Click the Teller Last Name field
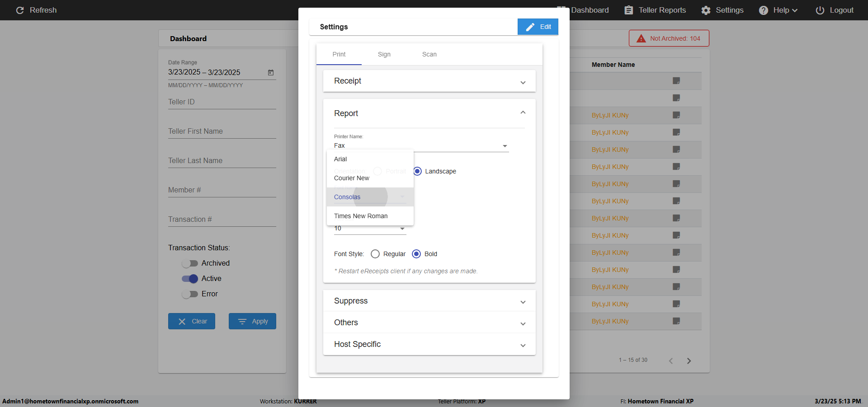The width and height of the screenshot is (868, 407). tap(222, 161)
